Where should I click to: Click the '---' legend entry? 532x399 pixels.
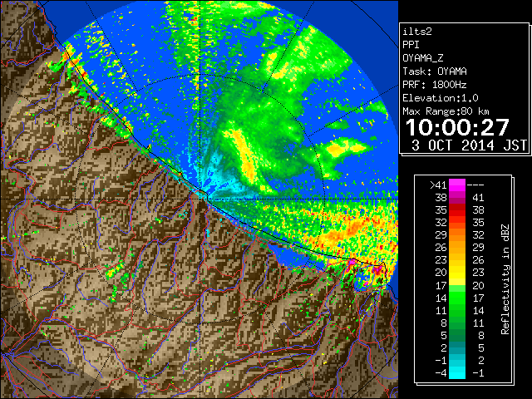475,185
